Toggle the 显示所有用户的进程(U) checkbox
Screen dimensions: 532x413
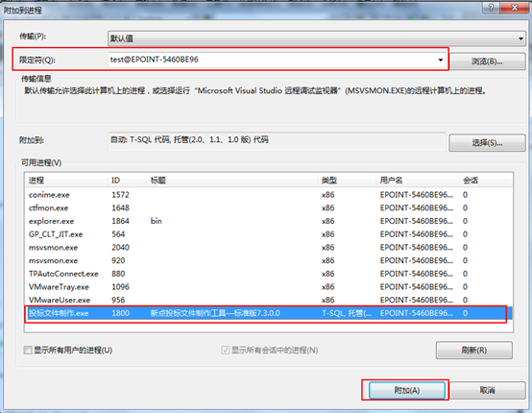(x=28, y=350)
